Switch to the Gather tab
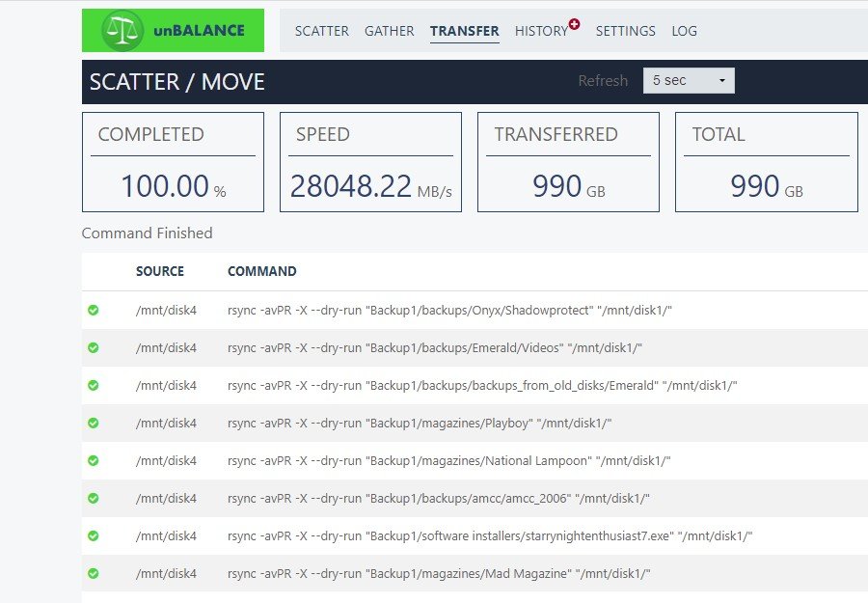Viewport: 868px width, 603px height. 390,31
